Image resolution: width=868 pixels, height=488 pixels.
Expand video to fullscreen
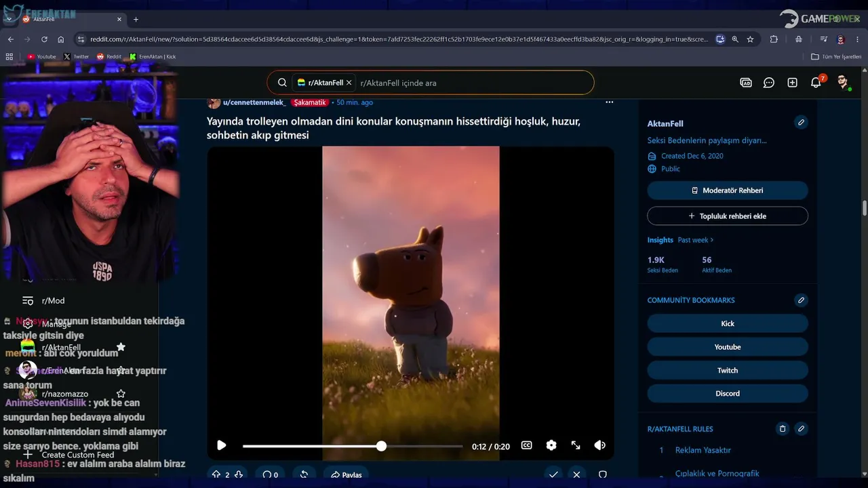click(576, 445)
